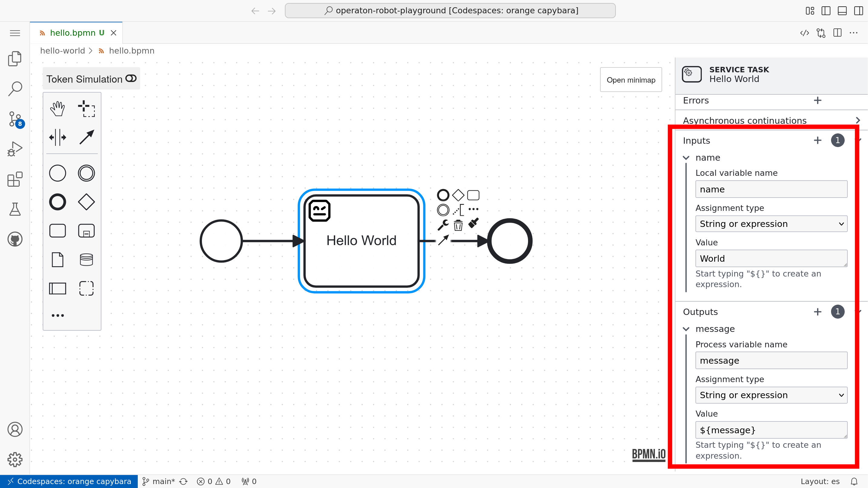
Task: Edit the Value field containing World
Action: point(771,258)
